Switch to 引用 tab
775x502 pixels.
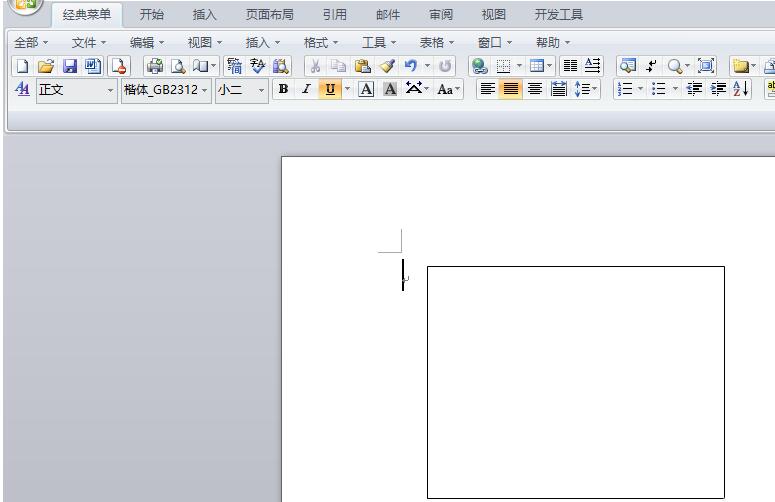[x=335, y=15]
